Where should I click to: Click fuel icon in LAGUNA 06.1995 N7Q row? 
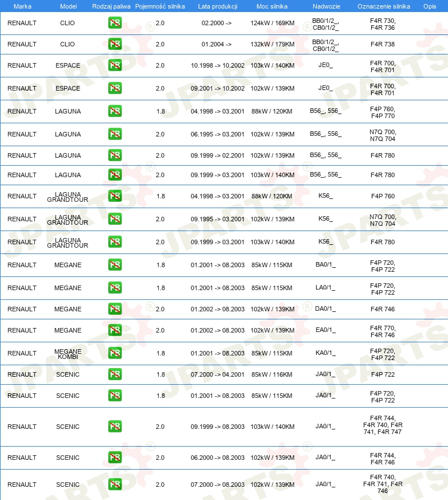point(115,134)
